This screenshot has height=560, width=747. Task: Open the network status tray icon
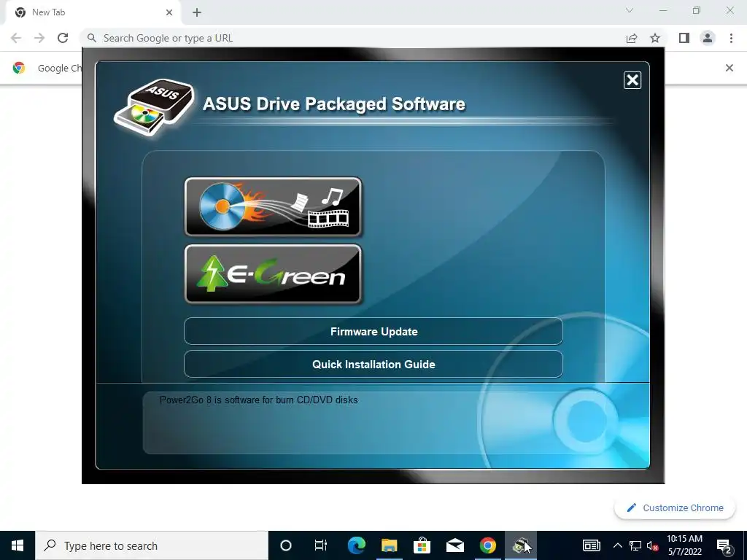635,545
